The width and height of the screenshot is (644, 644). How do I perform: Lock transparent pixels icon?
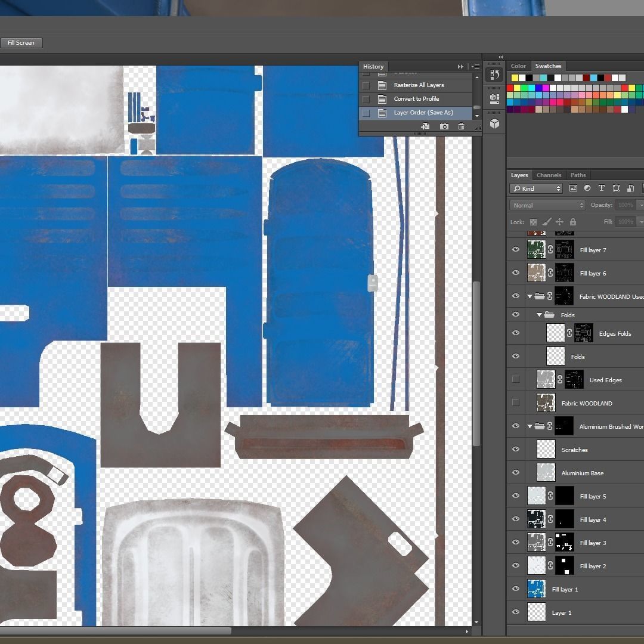(x=533, y=222)
